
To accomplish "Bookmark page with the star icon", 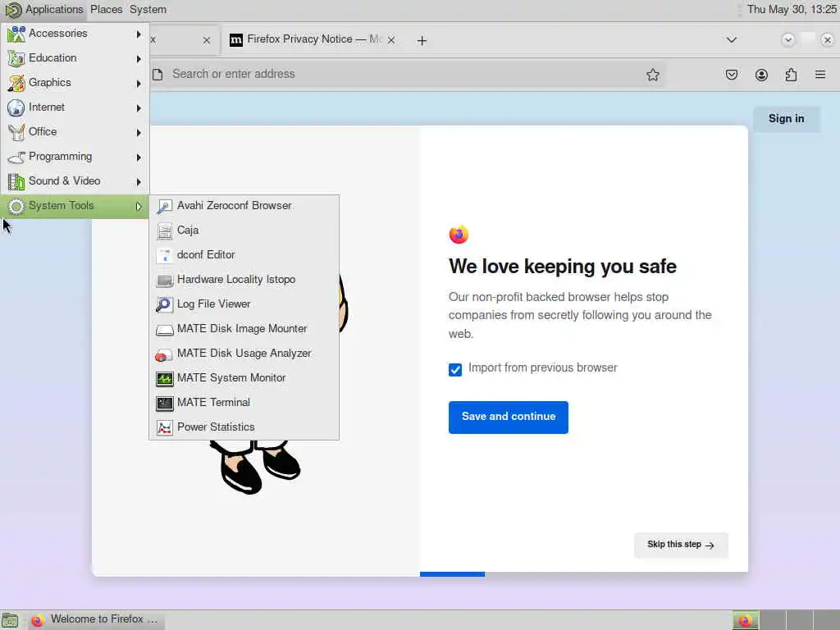I will [652, 75].
